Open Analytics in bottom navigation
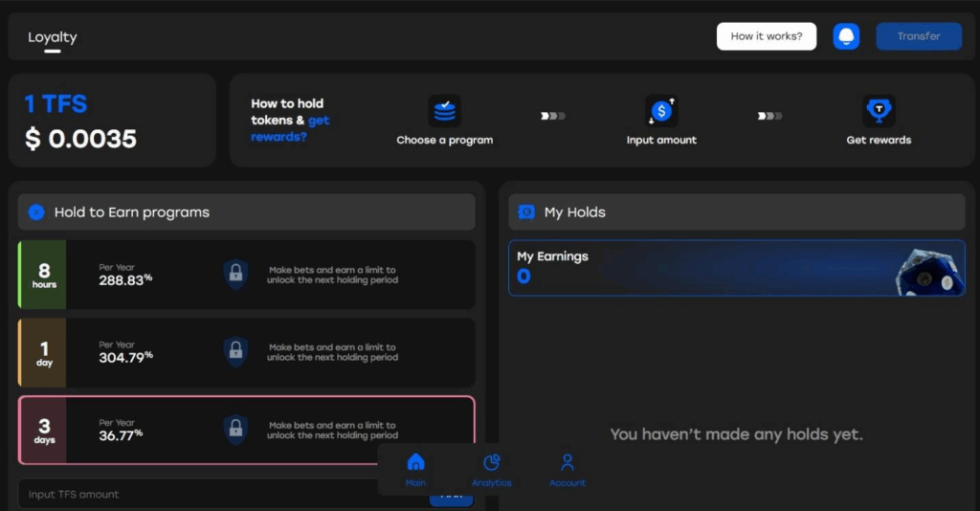The width and height of the screenshot is (980, 511). coord(492,469)
